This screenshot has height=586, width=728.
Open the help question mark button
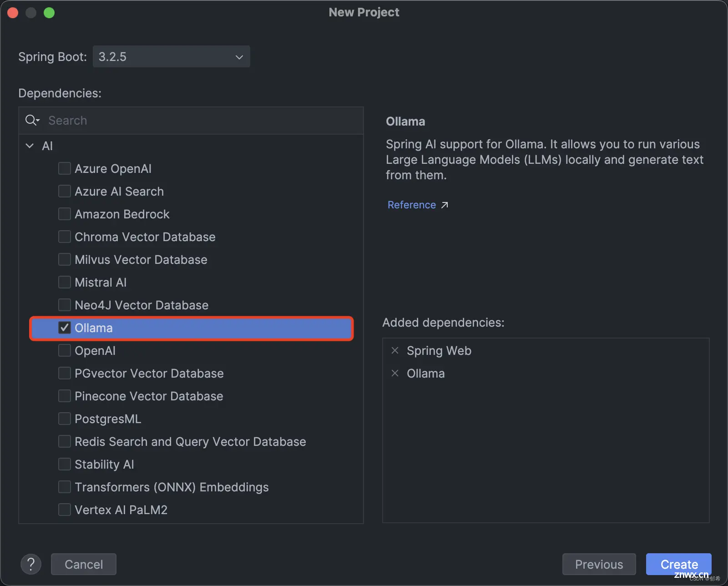pyautogui.click(x=31, y=564)
